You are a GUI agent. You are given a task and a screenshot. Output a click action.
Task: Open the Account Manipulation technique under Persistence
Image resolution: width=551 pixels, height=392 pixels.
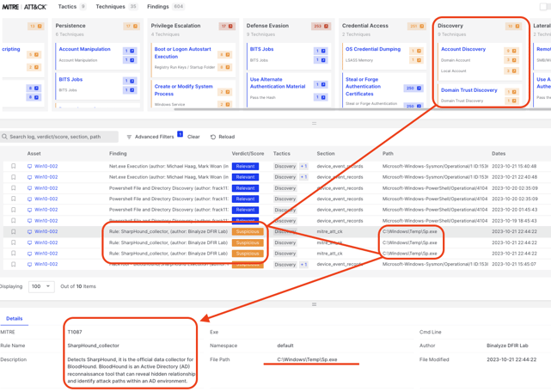85,49
